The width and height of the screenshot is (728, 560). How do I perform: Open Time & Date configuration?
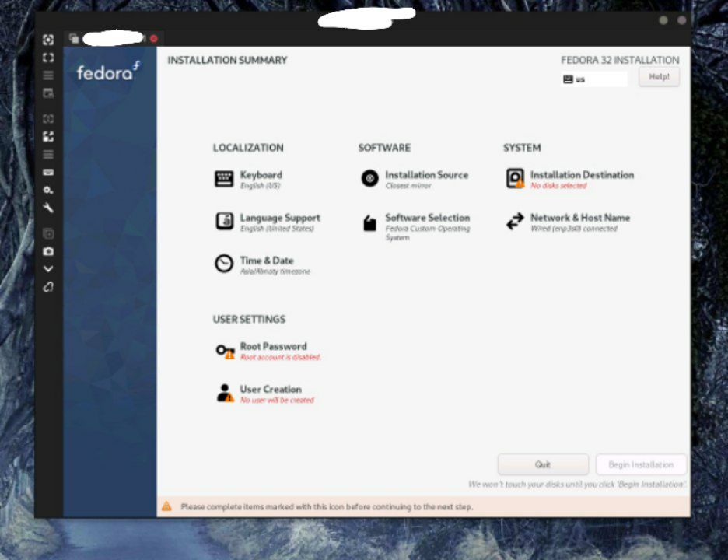pos(262,264)
